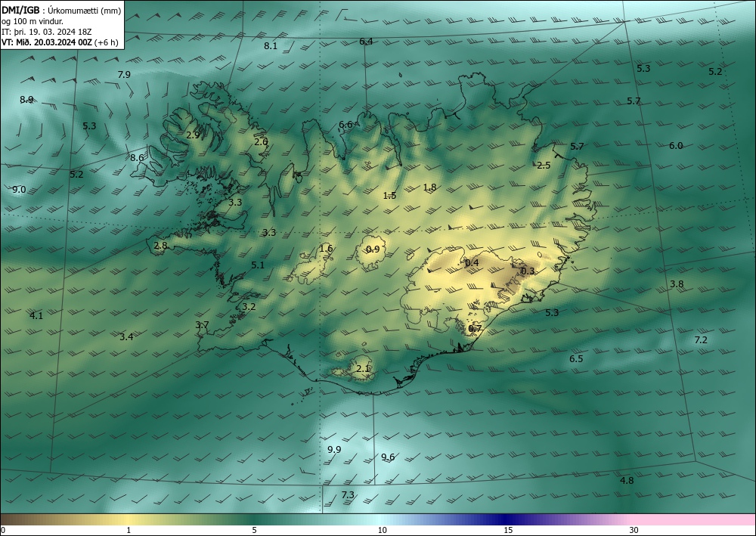Click the 2.8 value label
This screenshot has height=536, width=756.
[160, 246]
